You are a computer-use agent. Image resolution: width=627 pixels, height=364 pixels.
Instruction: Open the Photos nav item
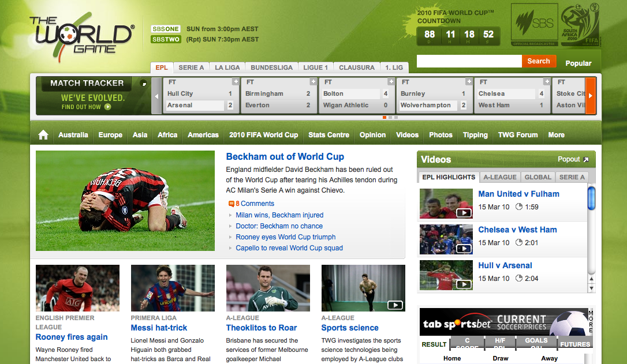(441, 135)
